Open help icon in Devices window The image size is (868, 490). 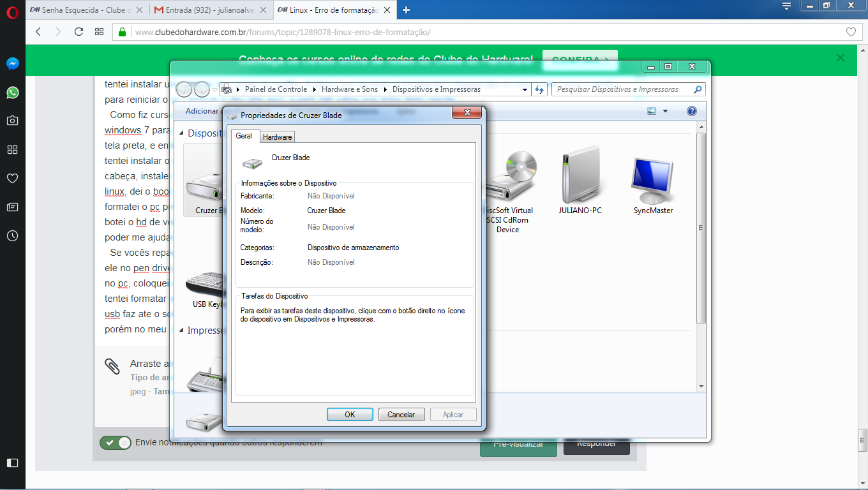(x=692, y=111)
